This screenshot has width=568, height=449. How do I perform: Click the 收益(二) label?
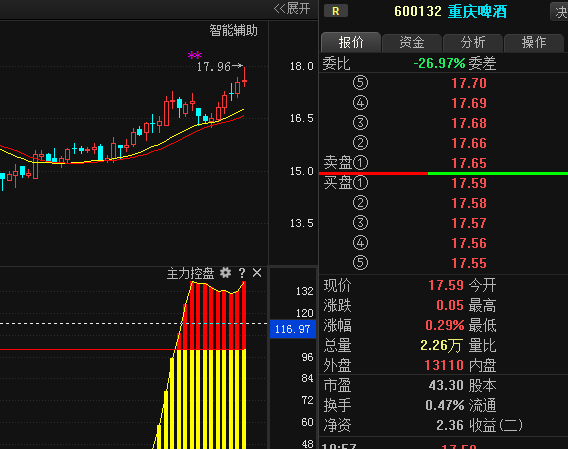[496, 425]
